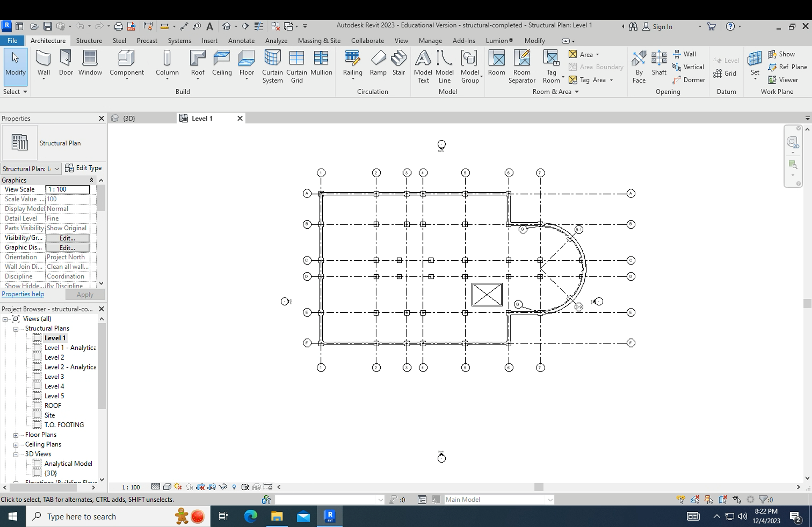Open the Area tool dropdown arrow
Screen dimensions: 812x527
click(x=598, y=55)
